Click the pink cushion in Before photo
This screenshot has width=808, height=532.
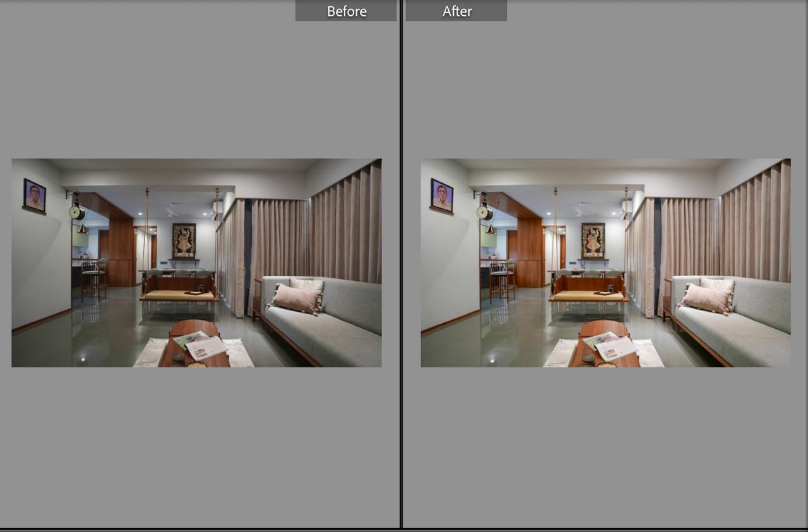(x=296, y=299)
